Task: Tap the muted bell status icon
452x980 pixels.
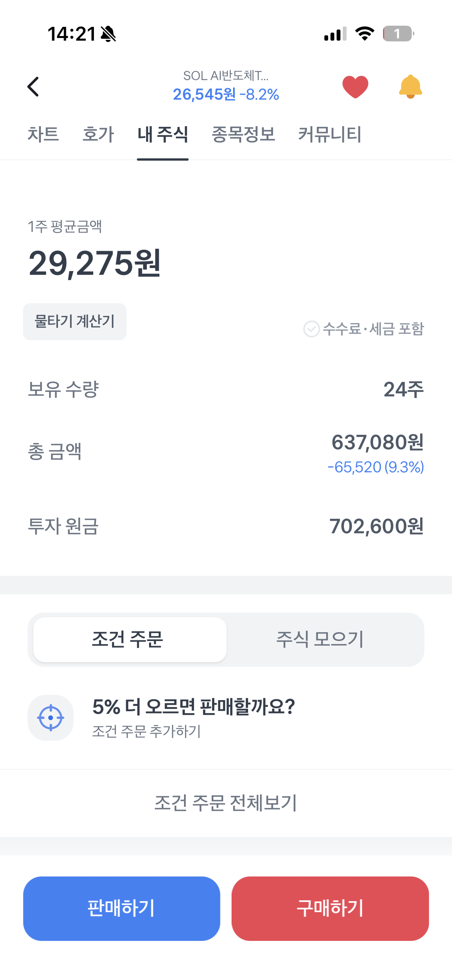Action: 108,34
